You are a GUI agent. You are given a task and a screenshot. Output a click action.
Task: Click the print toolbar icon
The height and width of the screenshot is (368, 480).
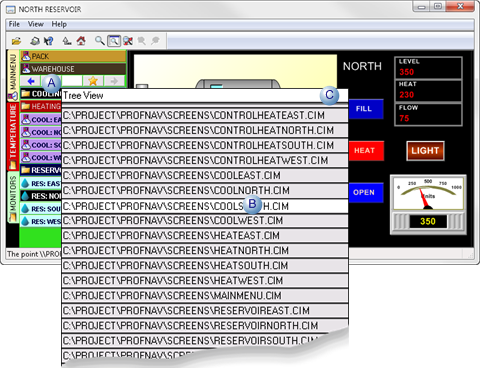[x=35, y=41]
